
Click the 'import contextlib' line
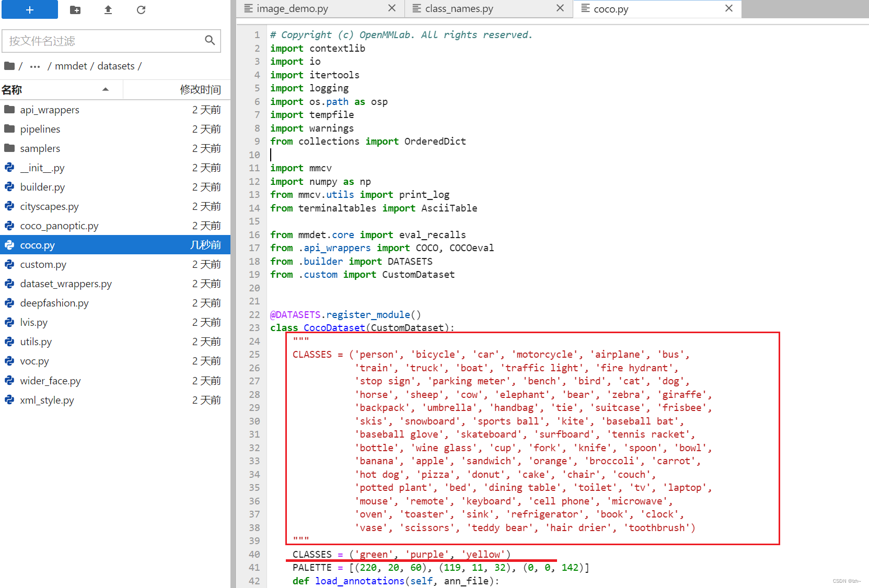point(318,49)
